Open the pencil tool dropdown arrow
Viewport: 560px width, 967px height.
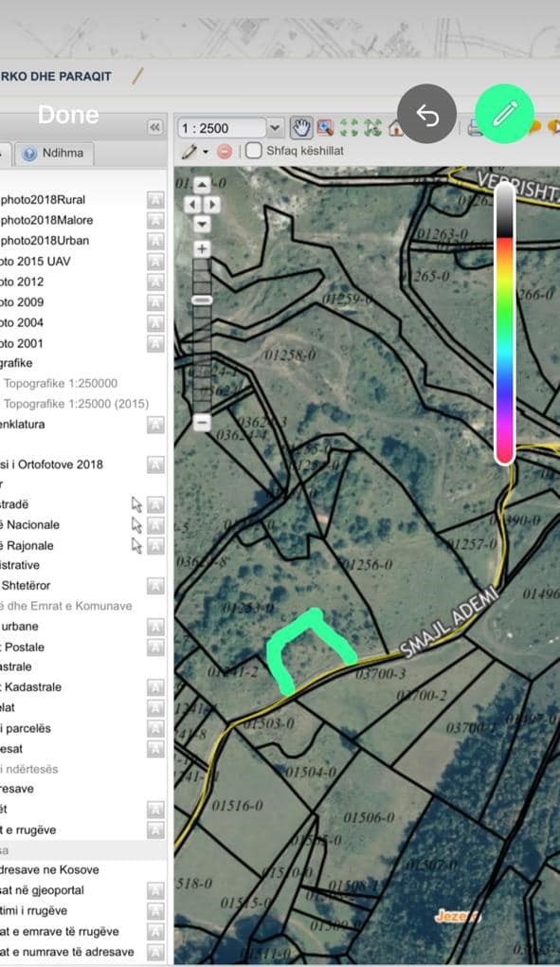tap(206, 152)
